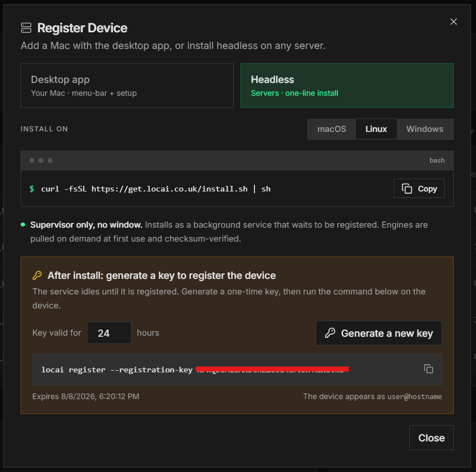Viewport: 476px width, 472px height.
Task: Click the key expiry date text
Action: point(86,396)
